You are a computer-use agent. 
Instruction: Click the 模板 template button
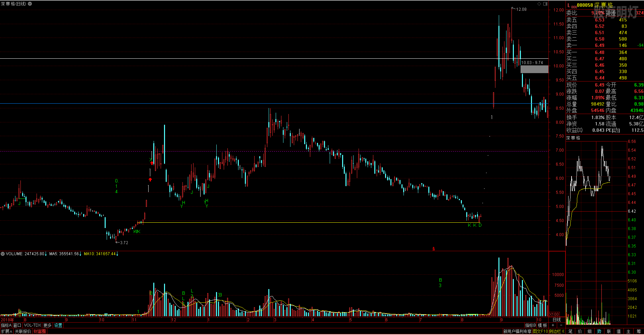[542, 325]
